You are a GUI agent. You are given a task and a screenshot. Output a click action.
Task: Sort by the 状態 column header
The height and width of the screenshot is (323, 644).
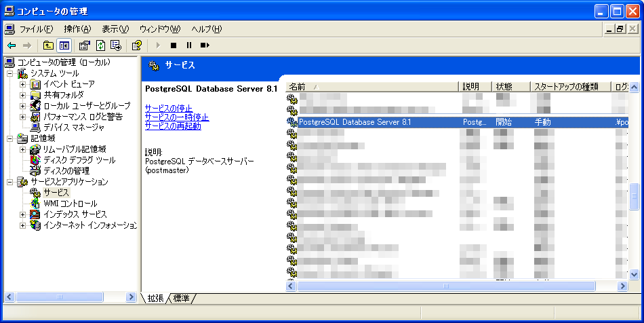click(x=511, y=87)
